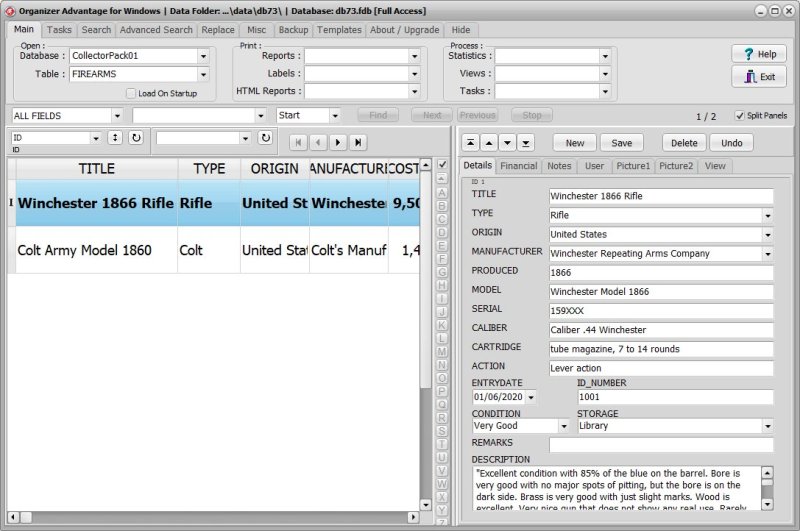Open the ENTRYDATE date picker dropdown

coord(531,397)
